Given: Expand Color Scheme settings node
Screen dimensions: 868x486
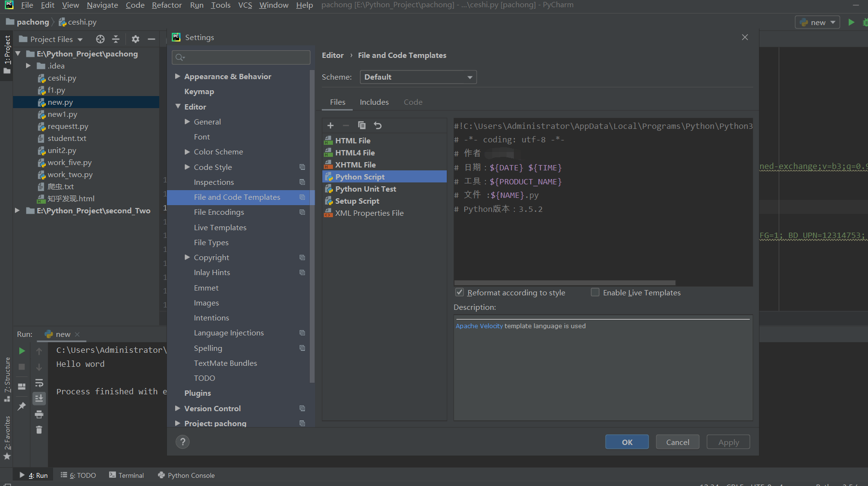Looking at the screenshot, I should click(x=187, y=152).
